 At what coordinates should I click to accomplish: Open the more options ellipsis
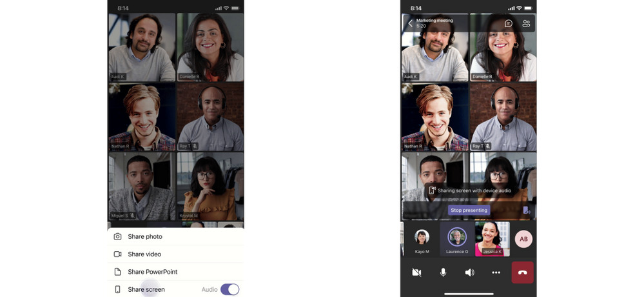coord(496,272)
